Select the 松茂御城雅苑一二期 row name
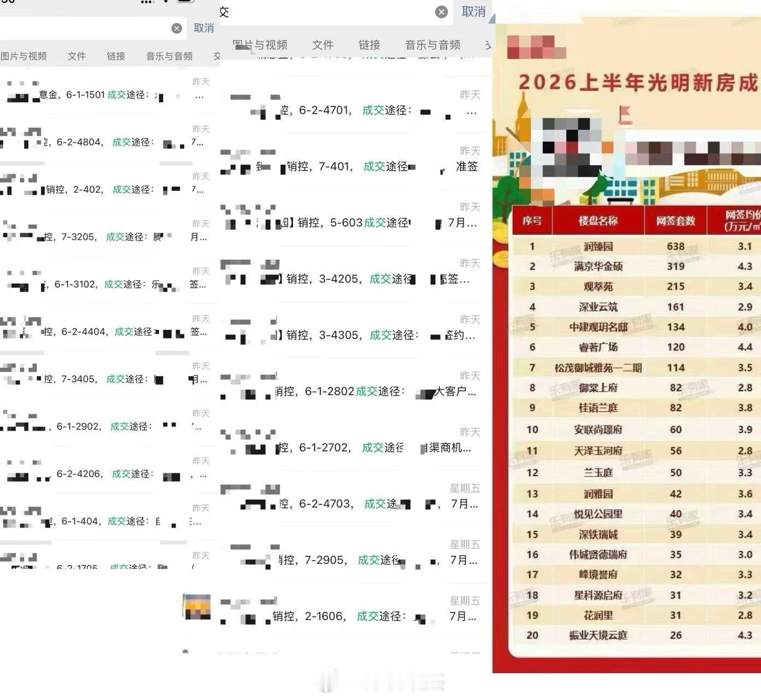Viewport: 761px width, 700px height. point(598,367)
